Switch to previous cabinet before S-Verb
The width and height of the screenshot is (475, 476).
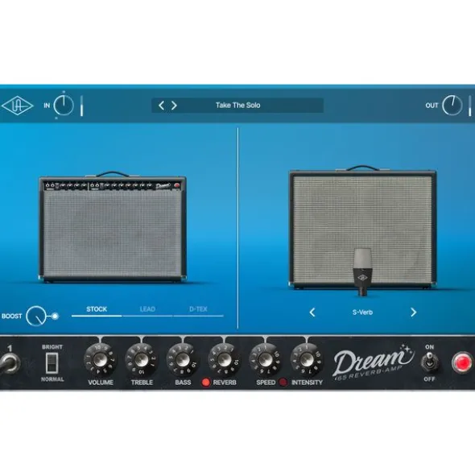point(312,313)
